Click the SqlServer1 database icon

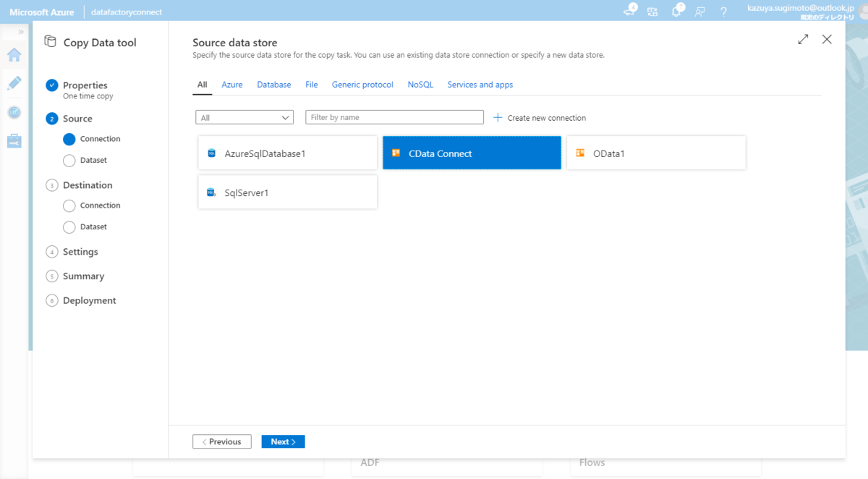211,192
